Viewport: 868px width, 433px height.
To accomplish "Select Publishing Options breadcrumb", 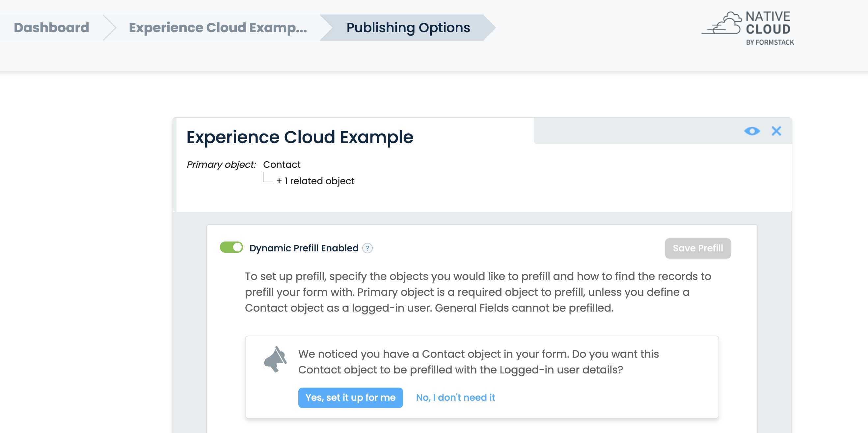I will pos(408,28).
